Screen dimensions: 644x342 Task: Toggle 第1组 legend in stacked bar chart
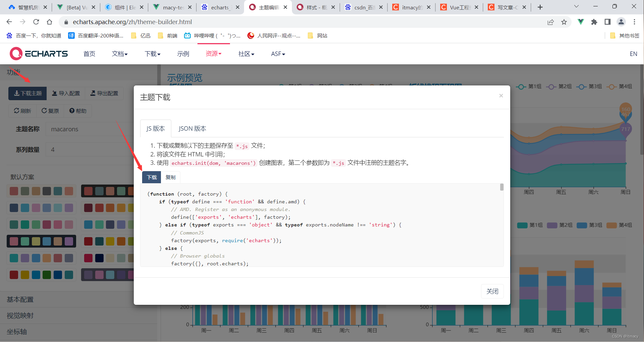pos(530,225)
